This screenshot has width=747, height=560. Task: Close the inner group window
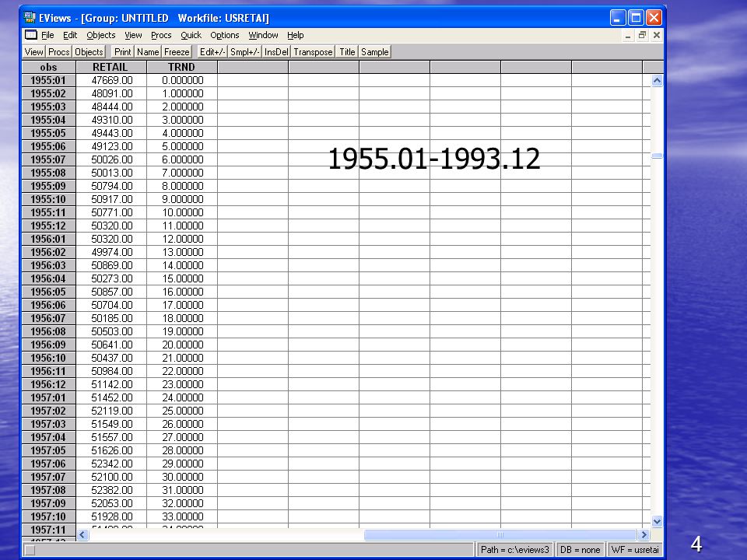[x=657, y=35]
